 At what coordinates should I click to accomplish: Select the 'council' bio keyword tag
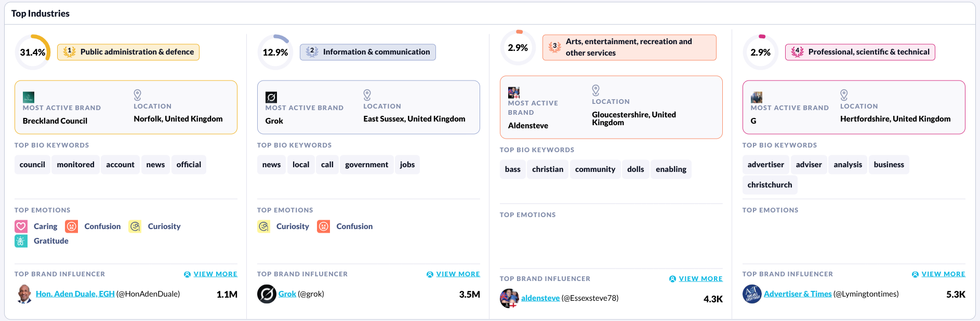pos(32,165)
